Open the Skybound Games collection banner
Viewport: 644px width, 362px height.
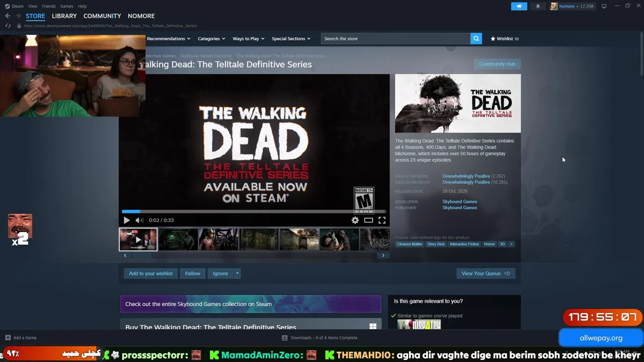pyautogui.click(x=251, y=304)
